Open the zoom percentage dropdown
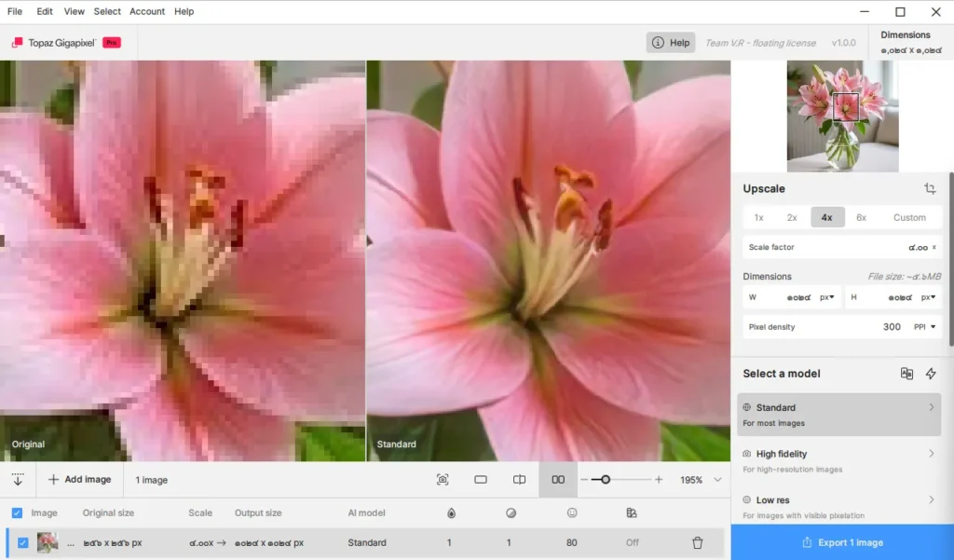Image resolution: width=954 pixels, height=560 pixels. tap(716, 480)
